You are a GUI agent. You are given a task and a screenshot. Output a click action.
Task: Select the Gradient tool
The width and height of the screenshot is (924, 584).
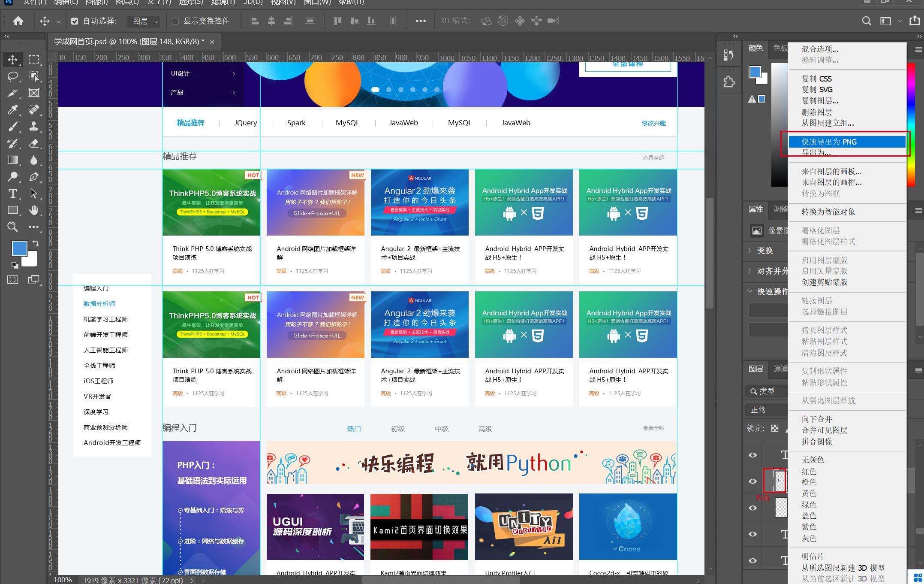coord(13,160)
